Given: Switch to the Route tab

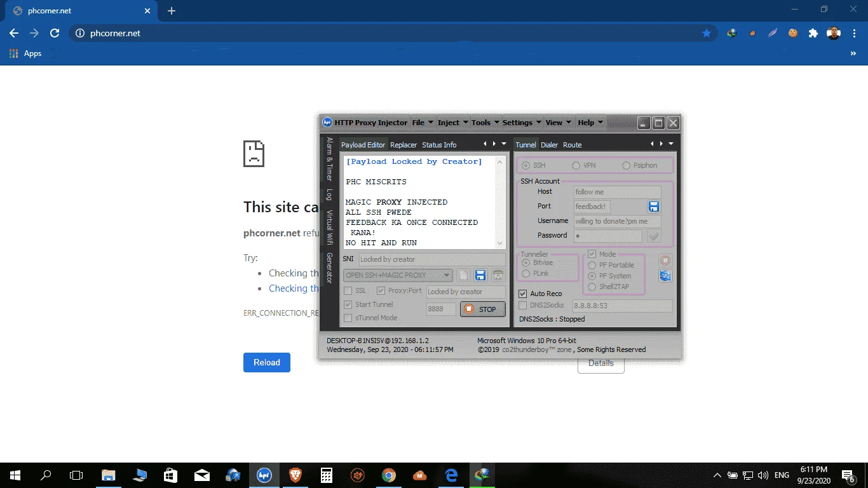Looking at the screenshot, I should coord(572,145).
